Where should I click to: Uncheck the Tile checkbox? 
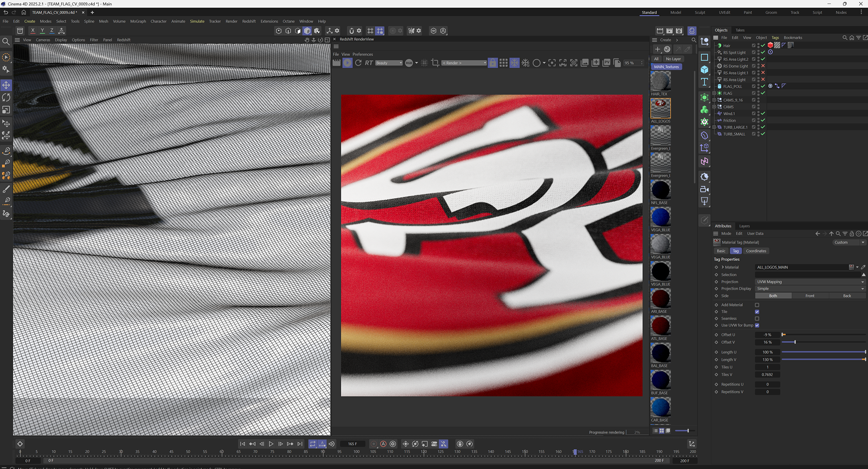pyautogui.click(x=757, y=312)
